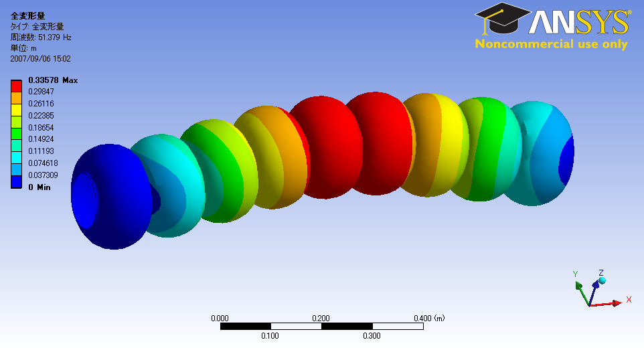Select the 0.22385 legend value
The image size is (644, 352).
pyautogui.click(x=41, y=115)
